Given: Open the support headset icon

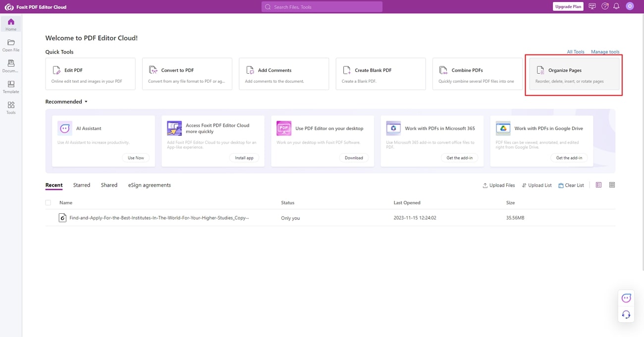Looking at the screenshot, I should (x=626, y=314).
